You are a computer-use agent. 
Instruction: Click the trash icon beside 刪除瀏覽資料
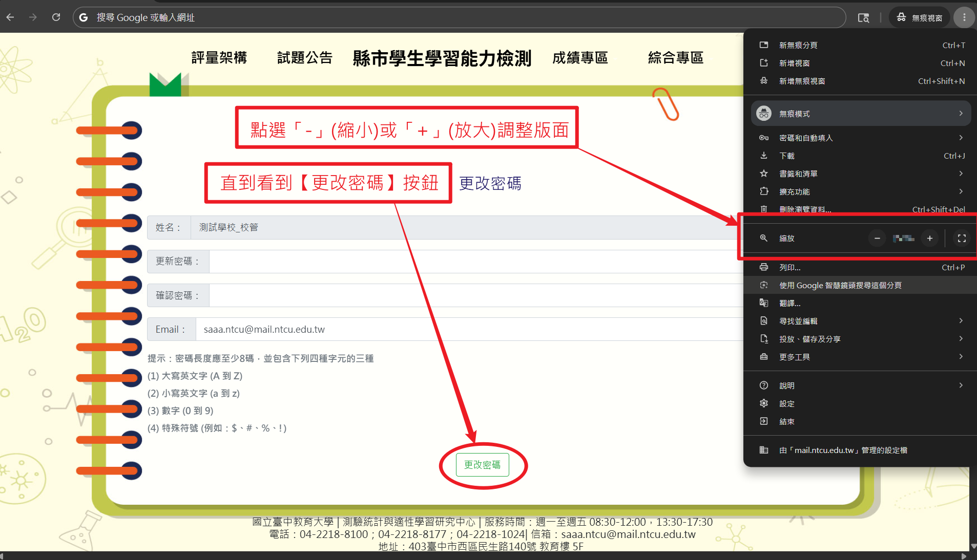pyautogui.click(x=764, y=209)
